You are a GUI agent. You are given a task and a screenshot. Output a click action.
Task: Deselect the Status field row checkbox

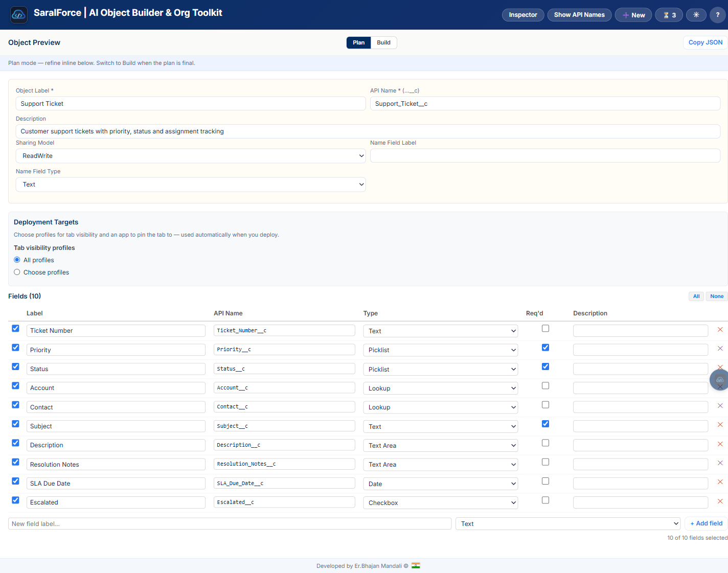click(15, 366)
